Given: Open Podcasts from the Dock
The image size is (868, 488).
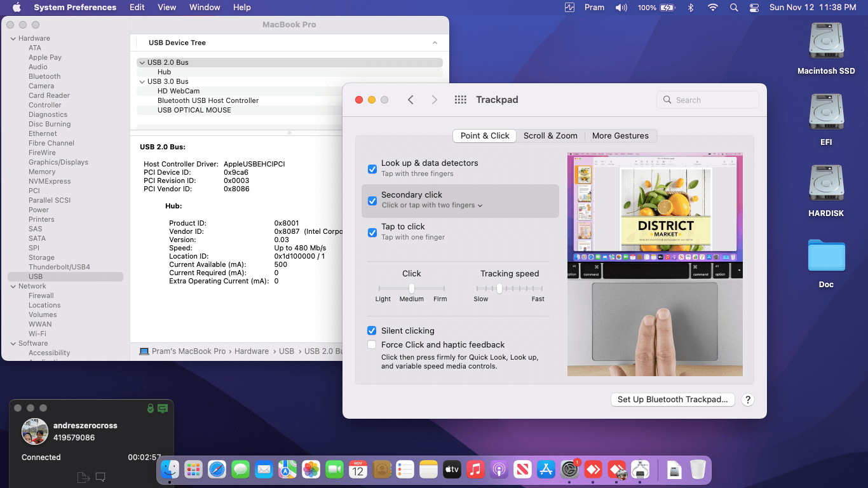Looking at the screenshot, I should (x=499, y=470).
